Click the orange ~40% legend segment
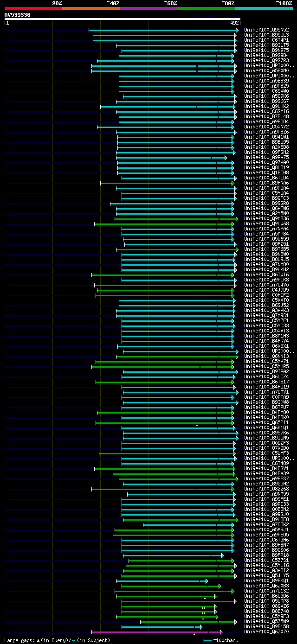Viewport: 297px width, 644px height. (90, 8)
